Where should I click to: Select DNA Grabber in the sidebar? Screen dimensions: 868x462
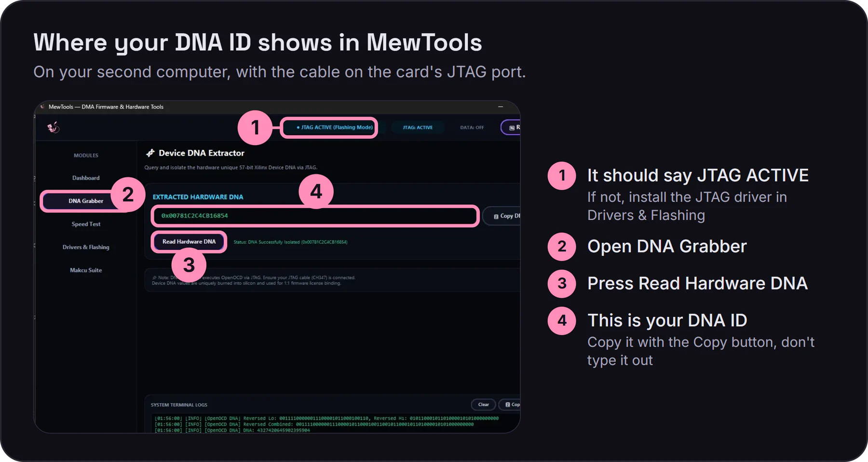click(86, 201)
